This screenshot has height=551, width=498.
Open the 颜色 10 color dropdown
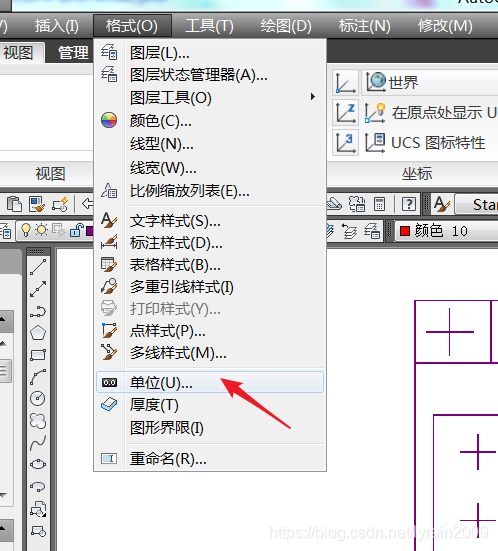446,231
